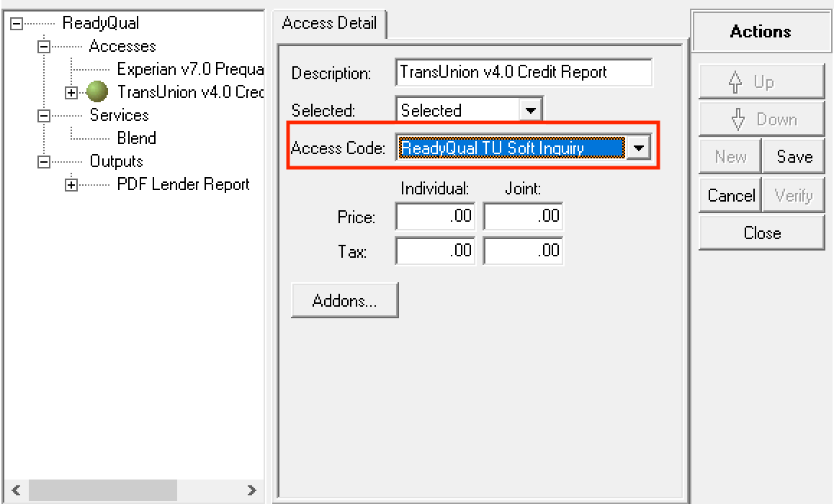Select the Outputs tree item
This screenshot has height=504, width=834.
tap(117, 161)
